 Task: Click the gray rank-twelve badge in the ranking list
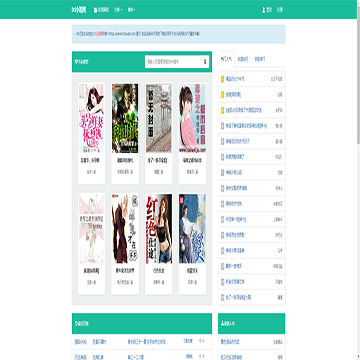[x=223, y=250]
